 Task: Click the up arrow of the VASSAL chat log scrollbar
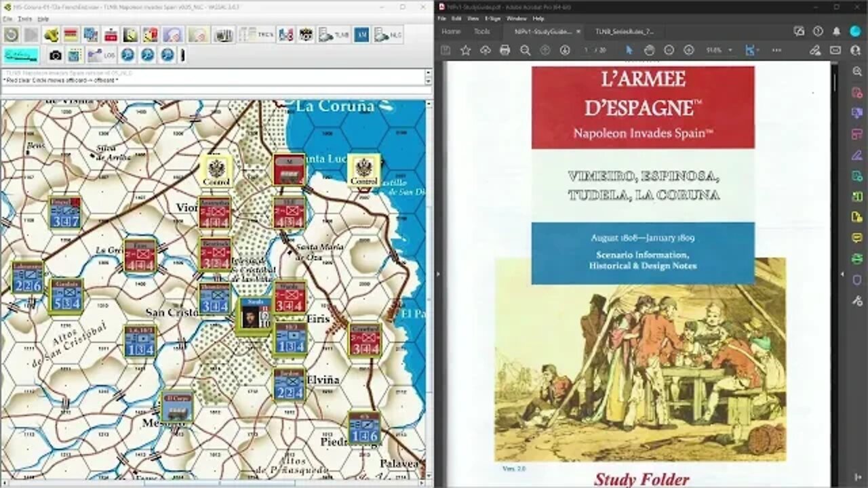pos(428,72)
